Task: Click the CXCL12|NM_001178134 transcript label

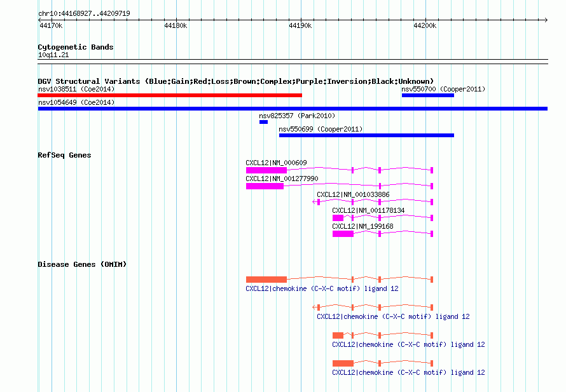Action: (368, 210)
